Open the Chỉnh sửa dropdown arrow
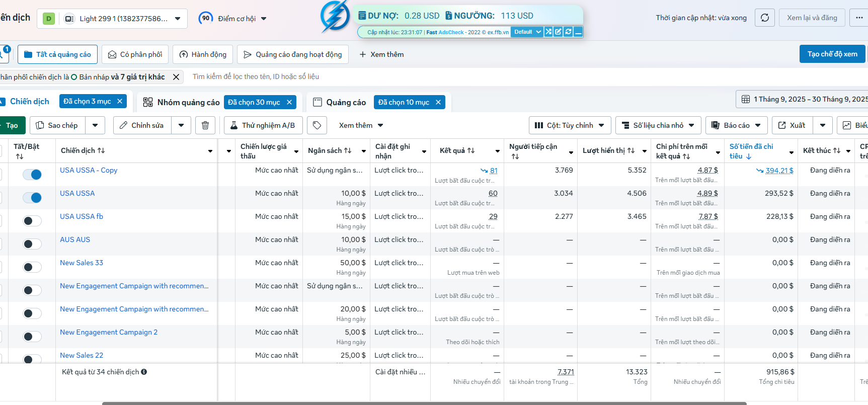Viewport: 868px width, 405px height. (181, 125)
